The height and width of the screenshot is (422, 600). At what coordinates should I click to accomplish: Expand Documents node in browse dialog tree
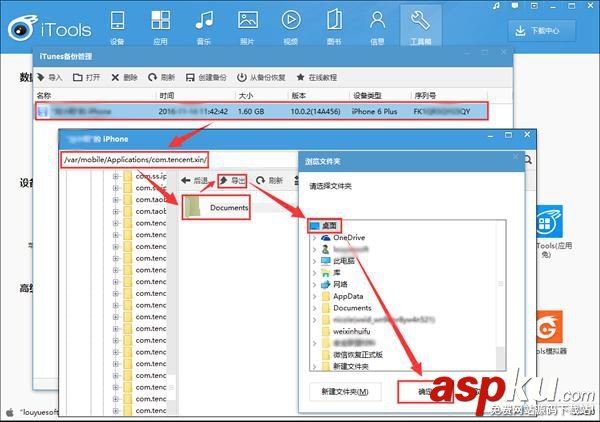click(x=315, y=308)
